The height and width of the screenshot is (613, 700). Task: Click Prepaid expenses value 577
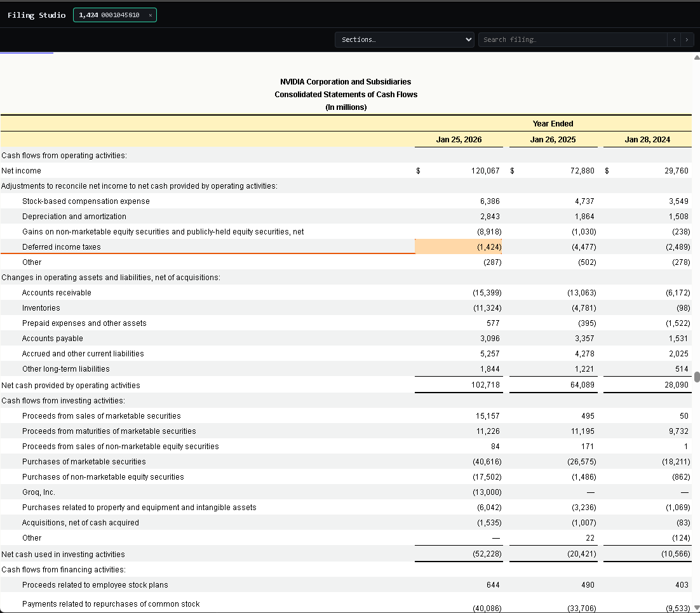pyautogui.click(x=493, y=323)
